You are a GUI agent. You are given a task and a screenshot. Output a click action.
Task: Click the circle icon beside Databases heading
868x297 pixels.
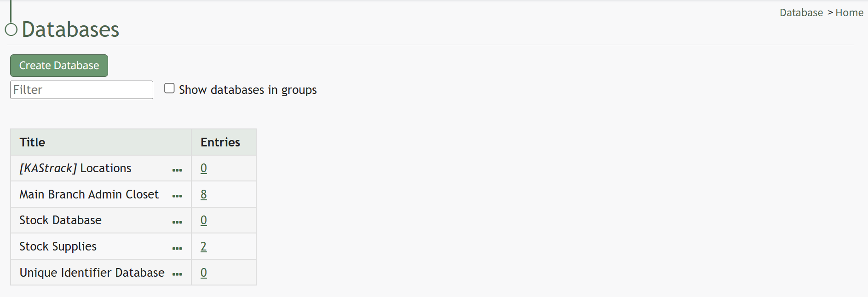(11, 29)
